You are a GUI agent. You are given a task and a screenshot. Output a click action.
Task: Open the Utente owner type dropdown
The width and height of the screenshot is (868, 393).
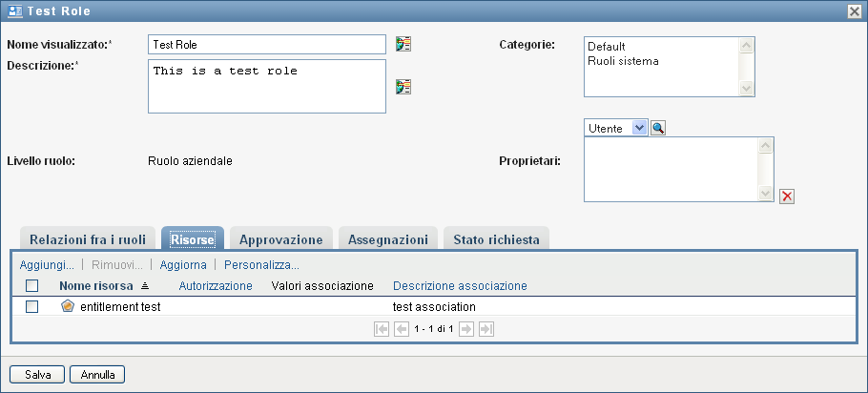(x=639, y=128)
